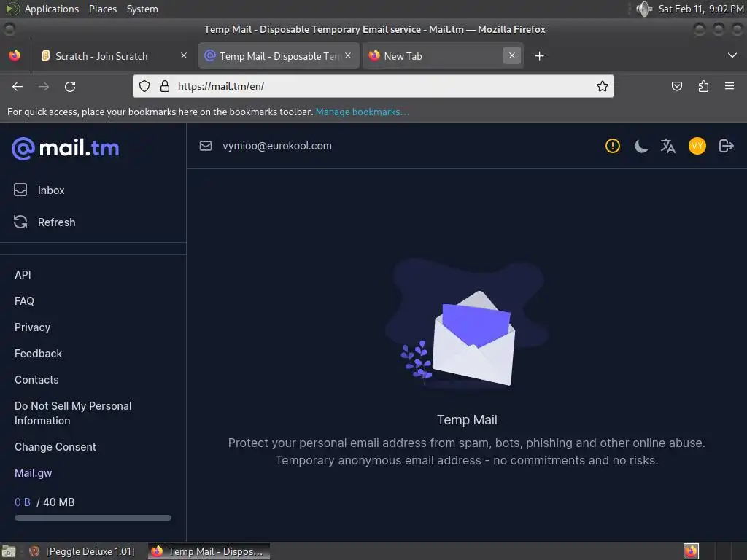Switch to the Scratch - Join Scratch tab
This screenshot has width=747, height=560.
coord(113,55)
